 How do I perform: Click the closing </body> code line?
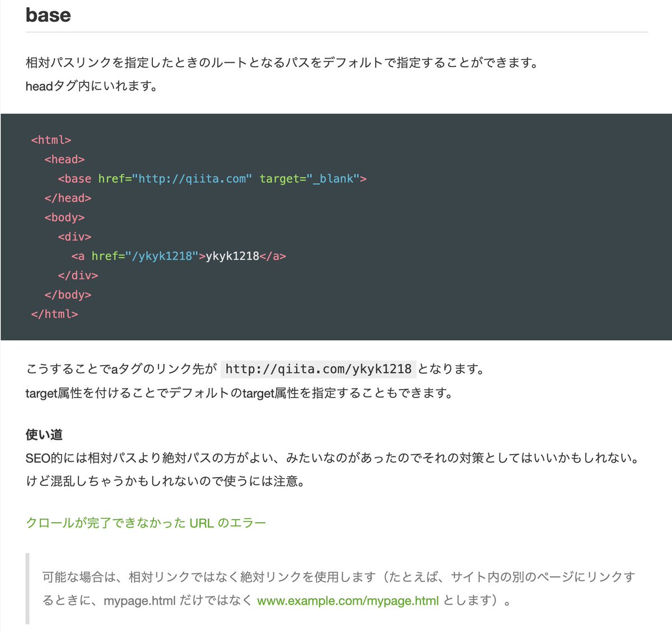pos(68,294)
